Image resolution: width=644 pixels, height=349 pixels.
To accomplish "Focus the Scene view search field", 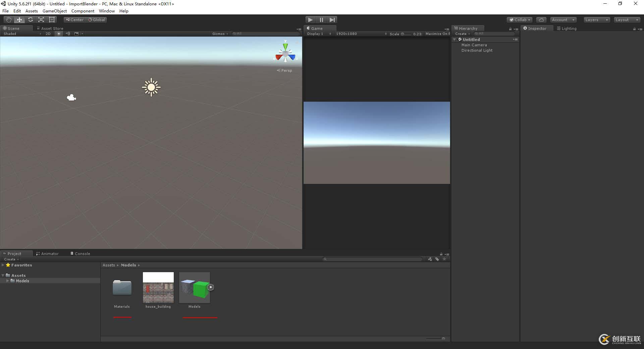I will click(266, 34).
